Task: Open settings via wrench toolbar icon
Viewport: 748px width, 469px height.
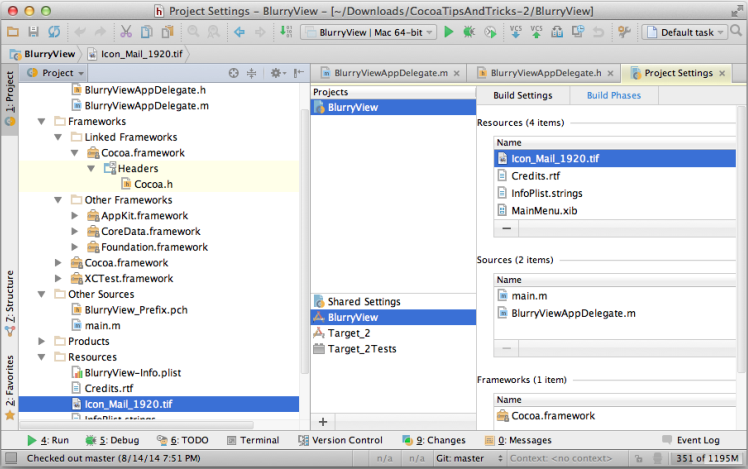Action: click(x=624, y=32)
